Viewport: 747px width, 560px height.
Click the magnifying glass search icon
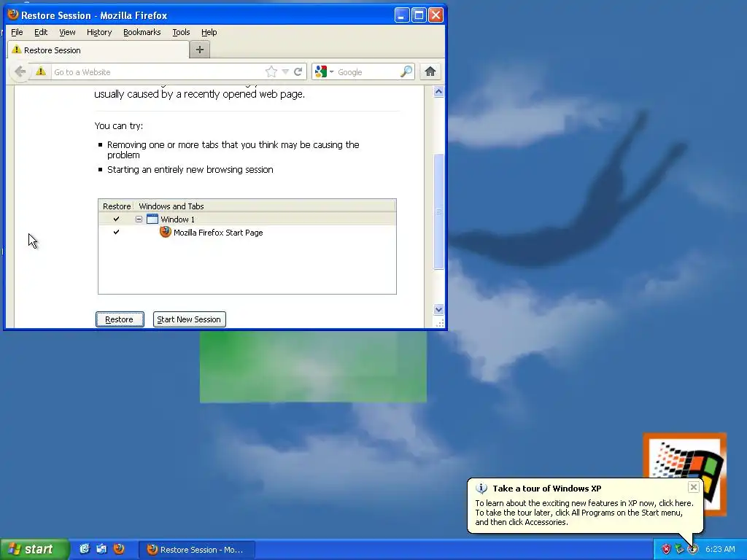(x=406, y=72)
